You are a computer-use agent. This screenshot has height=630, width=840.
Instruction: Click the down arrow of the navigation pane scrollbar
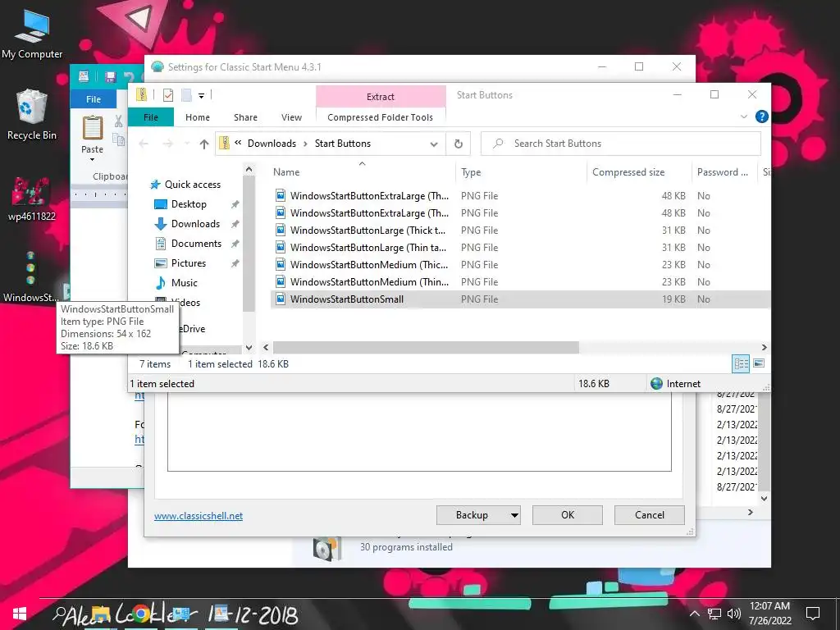click(x=249, y=347)
